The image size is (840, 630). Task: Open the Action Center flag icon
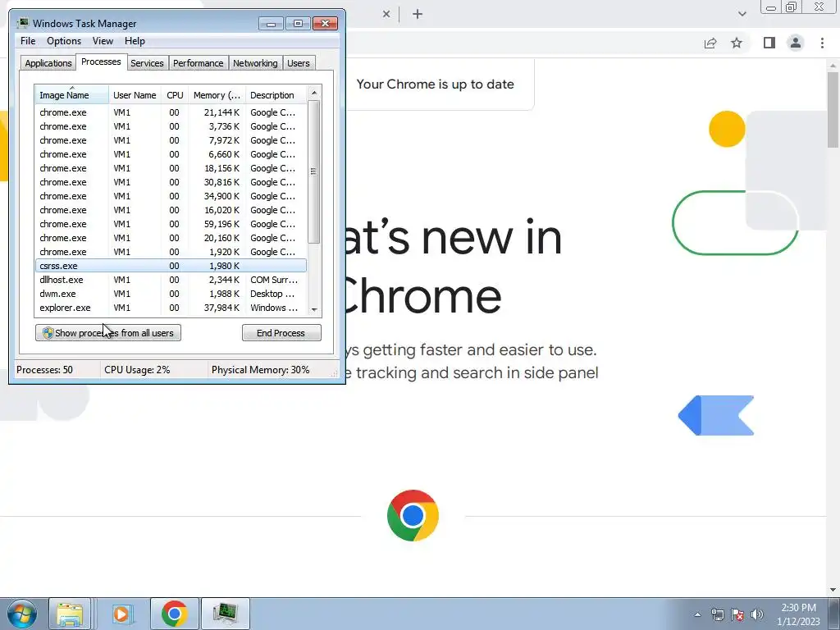(737, 614)
